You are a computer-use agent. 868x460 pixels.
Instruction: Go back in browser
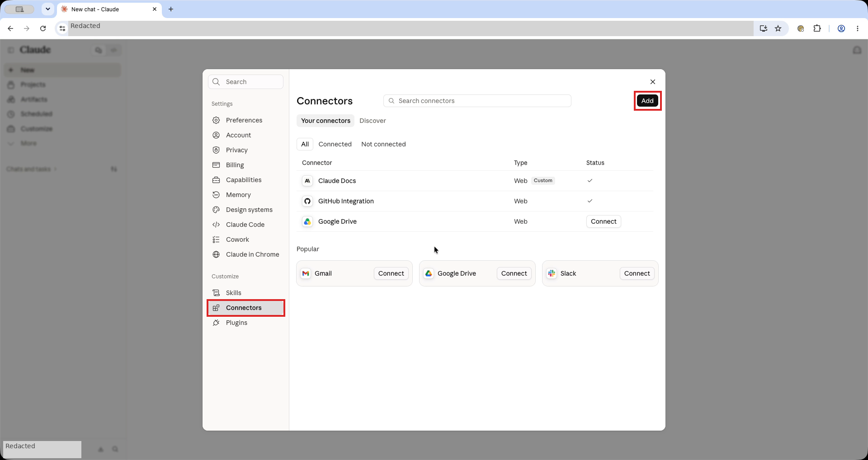coord(10,28)
